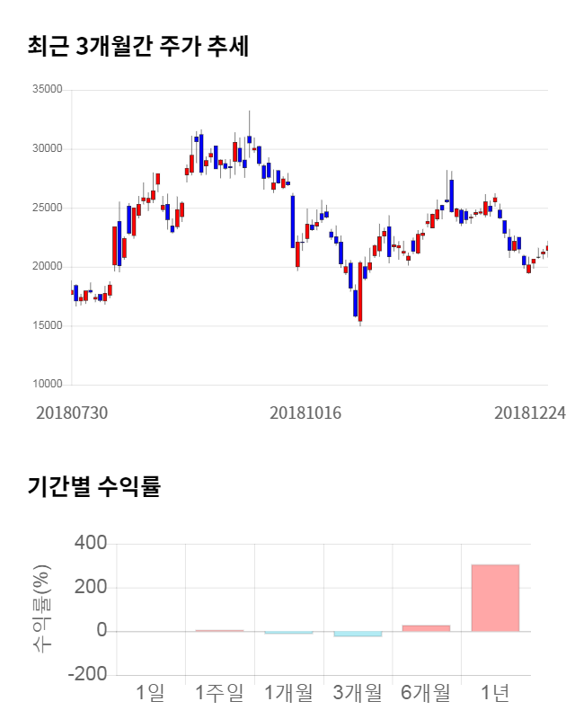Image resolution: width=575 pixels, height=728 pixels.
Task: Select the 6개월 period label
Action: click(x=426, y=693)
